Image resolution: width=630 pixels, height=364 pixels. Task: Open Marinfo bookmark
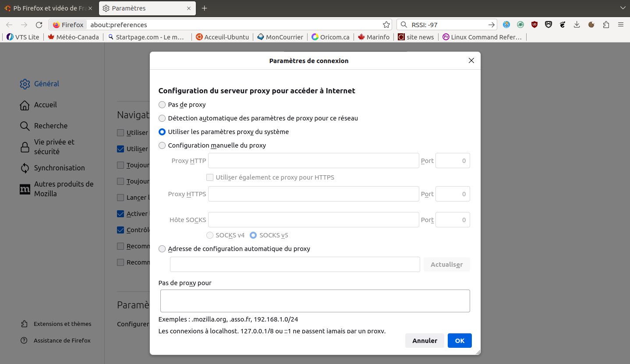point(374,37)
